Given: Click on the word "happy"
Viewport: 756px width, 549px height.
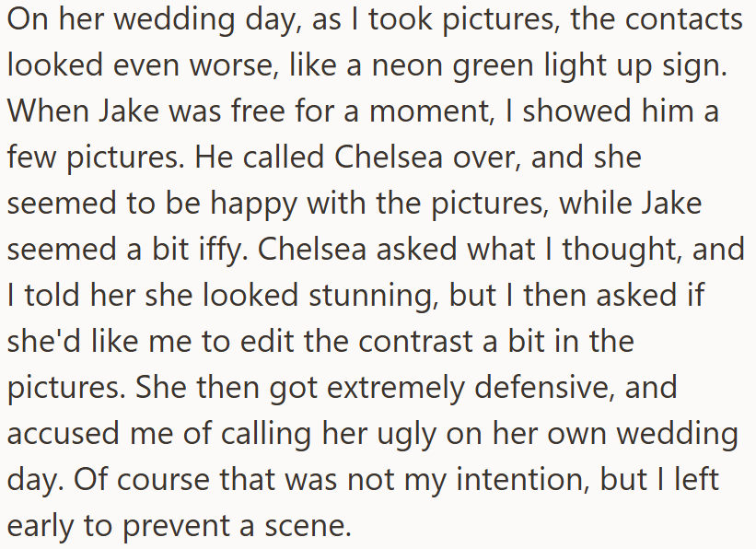Looking at the screenshot, I should point(253,203).
